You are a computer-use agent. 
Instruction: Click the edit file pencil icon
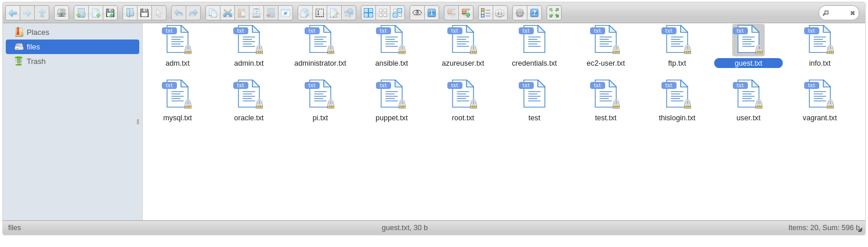[334, 13]
